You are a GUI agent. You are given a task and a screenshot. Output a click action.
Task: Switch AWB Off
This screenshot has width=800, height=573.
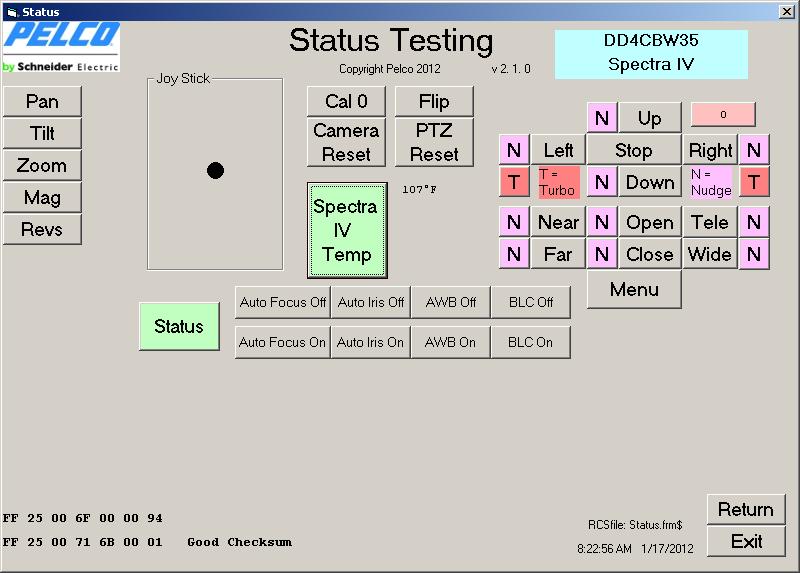click(451, 302)
